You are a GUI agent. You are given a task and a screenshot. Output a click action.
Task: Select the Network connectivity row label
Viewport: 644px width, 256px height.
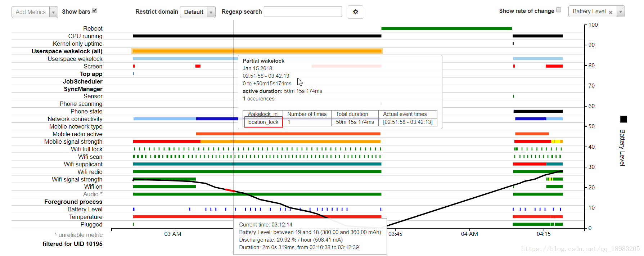(75, 119)
